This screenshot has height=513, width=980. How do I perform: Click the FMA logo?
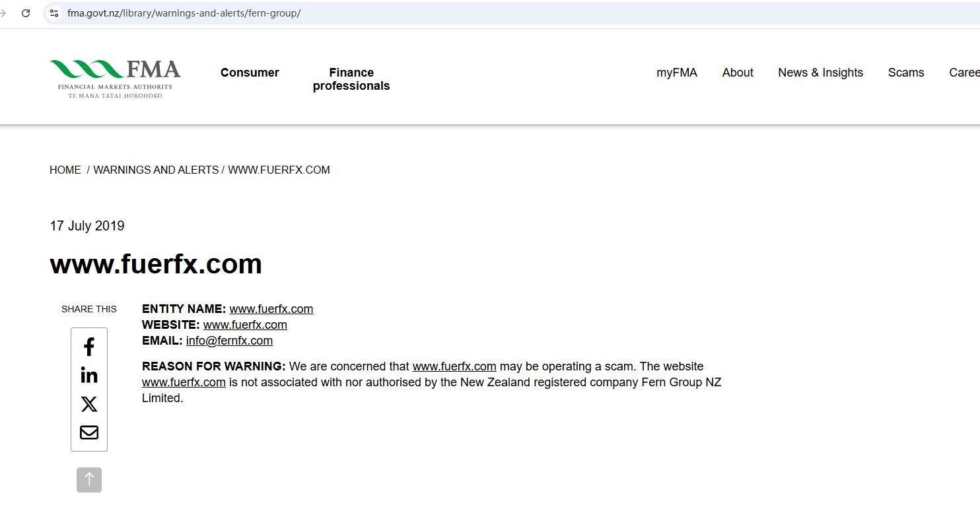coord(115,79)
